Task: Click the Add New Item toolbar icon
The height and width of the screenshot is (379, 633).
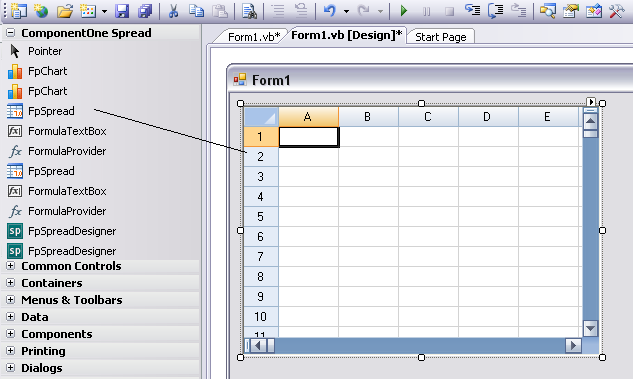Action: [x=88, y=11]
